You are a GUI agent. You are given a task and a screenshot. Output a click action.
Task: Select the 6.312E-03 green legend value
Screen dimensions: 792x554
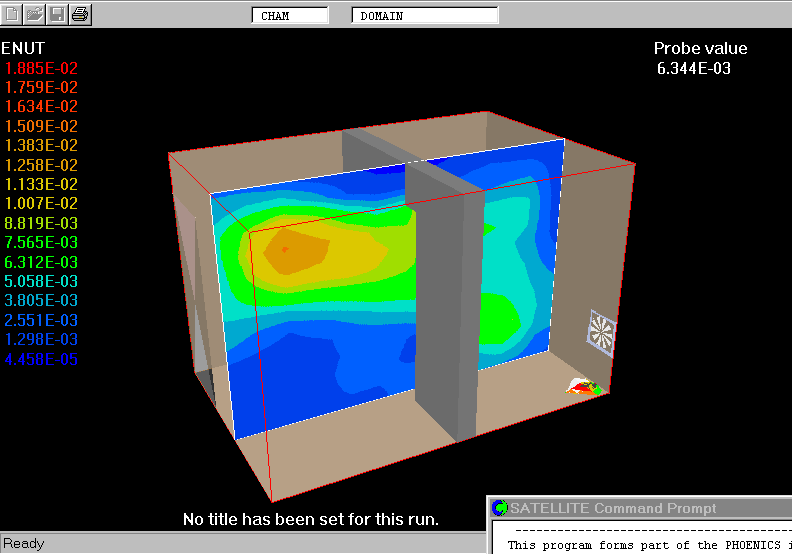coord(41,262)
